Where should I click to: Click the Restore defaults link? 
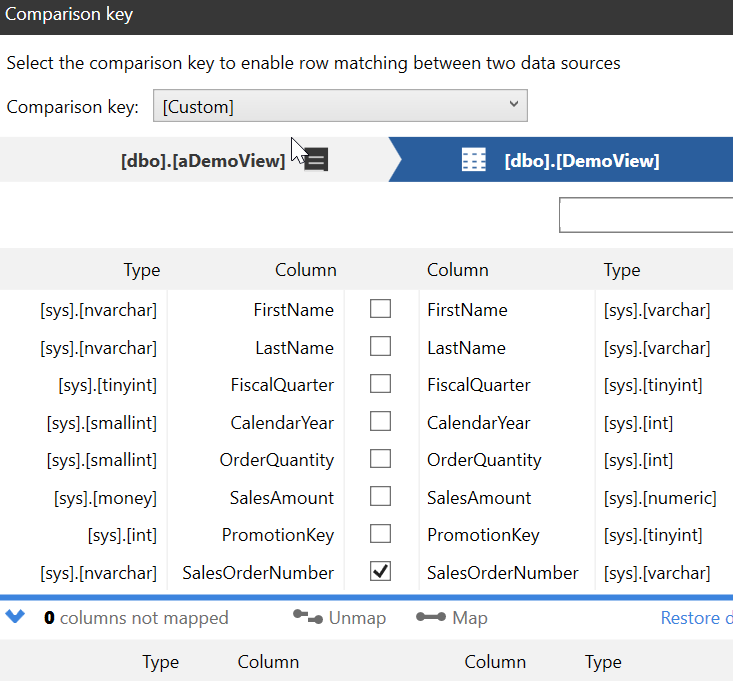[x=696, y=618]
